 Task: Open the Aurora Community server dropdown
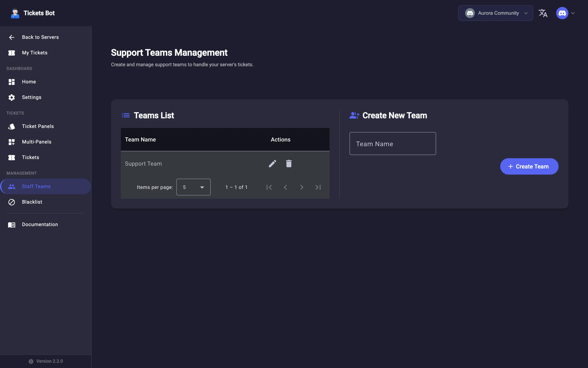(496, 13)
